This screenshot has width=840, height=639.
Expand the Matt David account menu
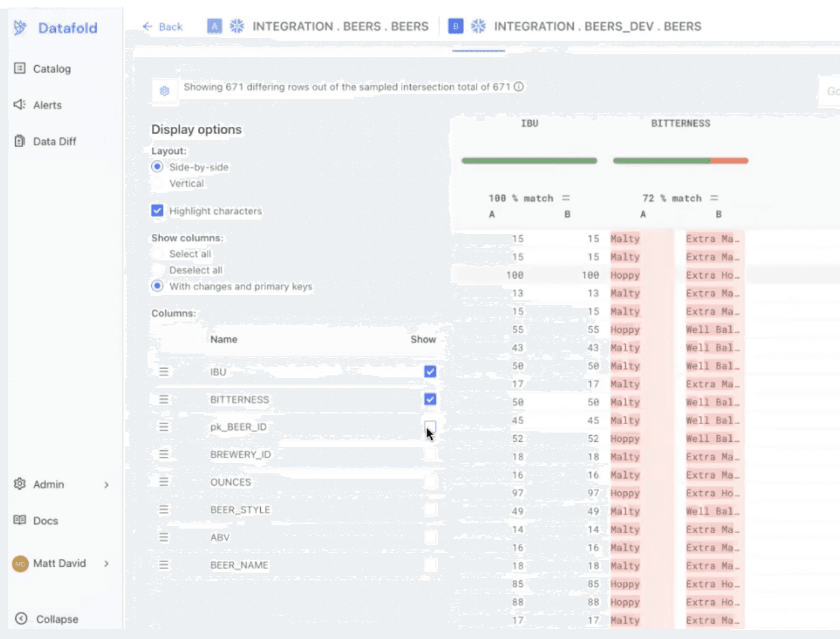(x=106, y=563)
